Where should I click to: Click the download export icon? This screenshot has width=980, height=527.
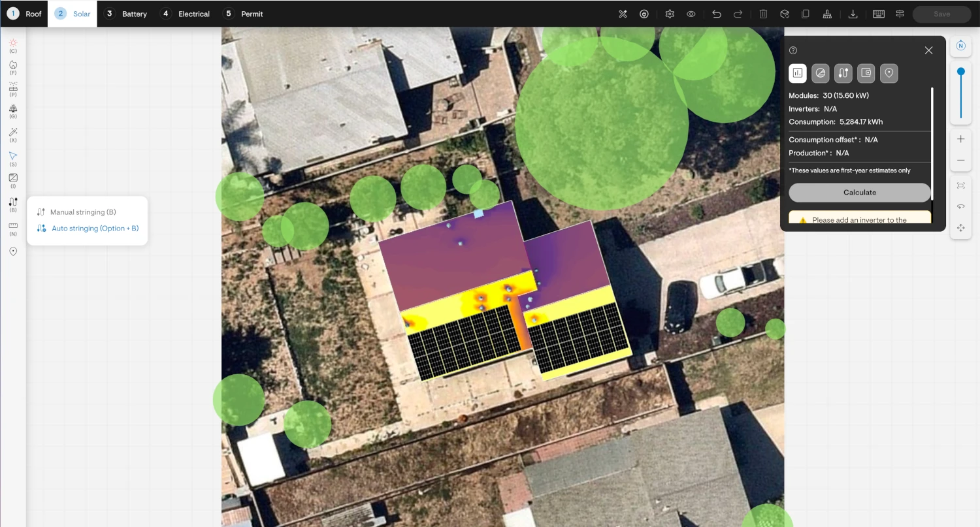pyautogui.click(x=853, y=14)
